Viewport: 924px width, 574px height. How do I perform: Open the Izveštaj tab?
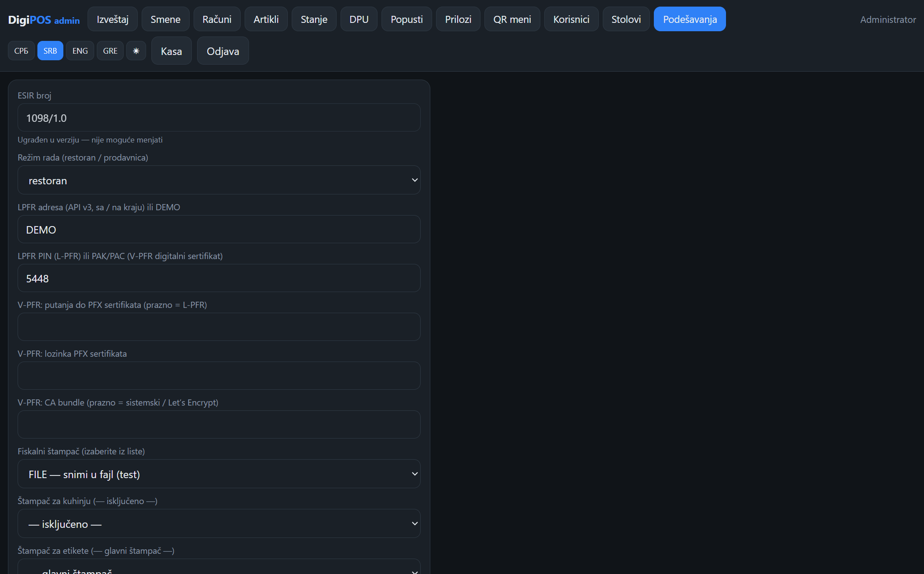point(113,19)
